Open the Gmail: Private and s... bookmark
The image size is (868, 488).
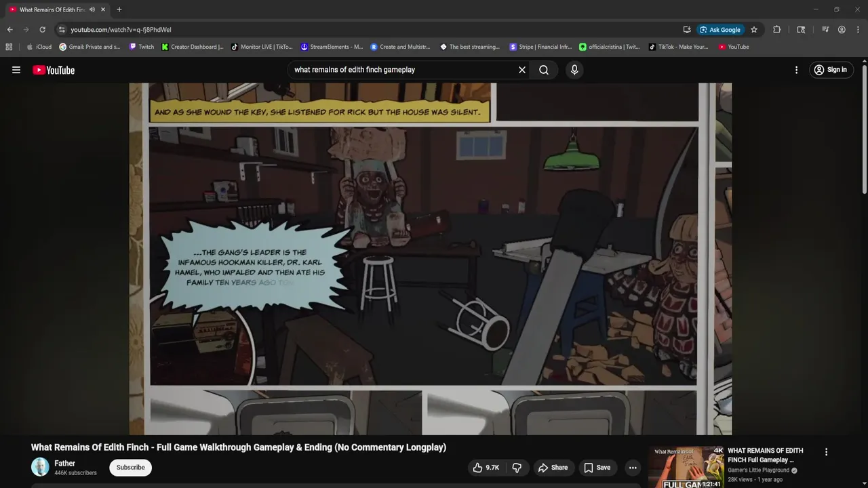click(x=90, y=47)
